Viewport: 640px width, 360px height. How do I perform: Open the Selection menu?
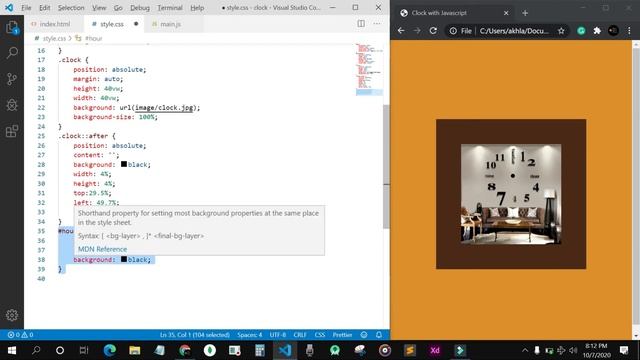click(71, 8)
